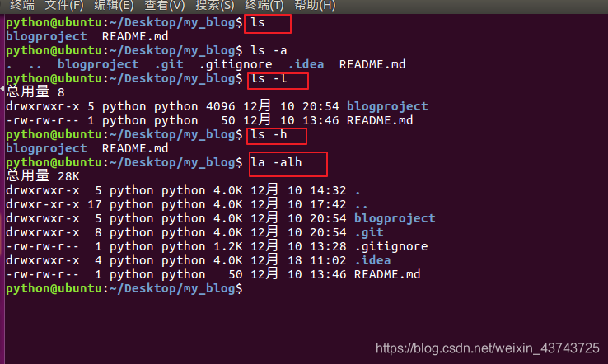608x364 pixels.
Task: Click blogproject in the la -alh listing
Action: (x=395, y=218)
